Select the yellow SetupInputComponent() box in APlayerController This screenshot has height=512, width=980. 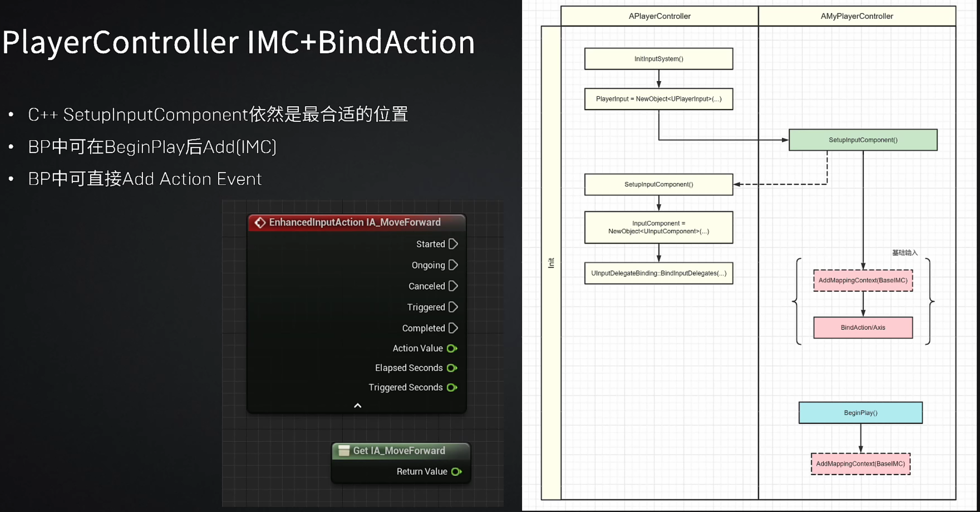pos(659,184)
